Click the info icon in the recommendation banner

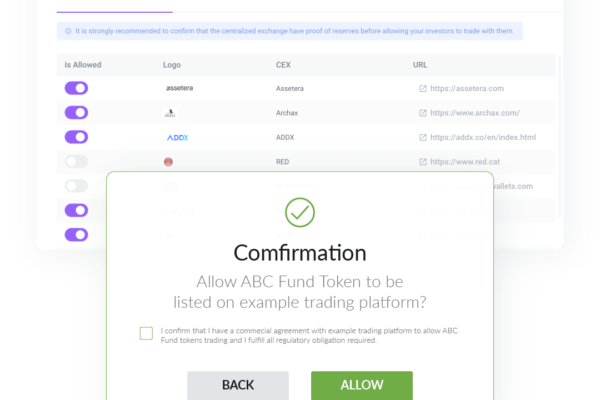(x=68, y=31)
